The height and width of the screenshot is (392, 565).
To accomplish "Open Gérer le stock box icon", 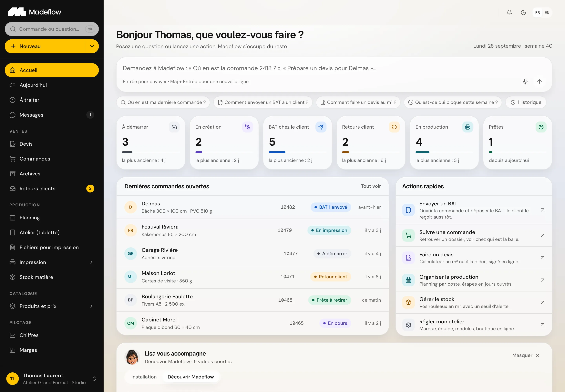I will tap(408, 303).
